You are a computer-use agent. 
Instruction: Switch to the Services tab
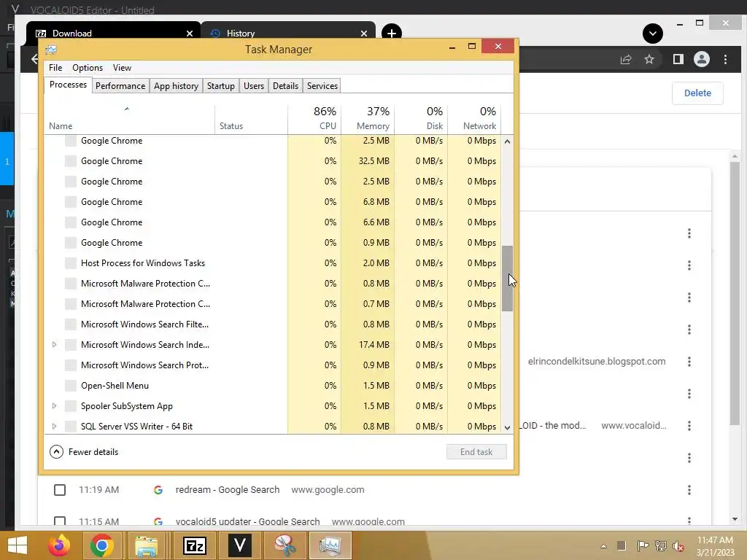322,86
